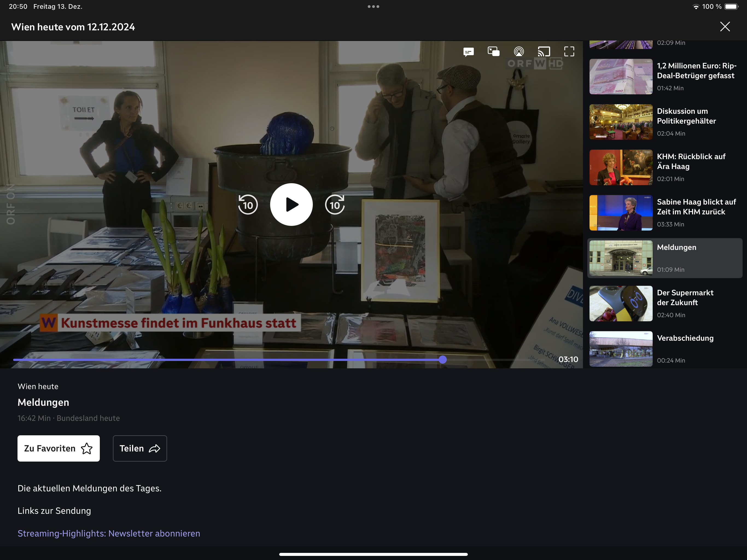The image size is (747, 560).
Task: Close the Wien heute player
Action: click(725, 27)
